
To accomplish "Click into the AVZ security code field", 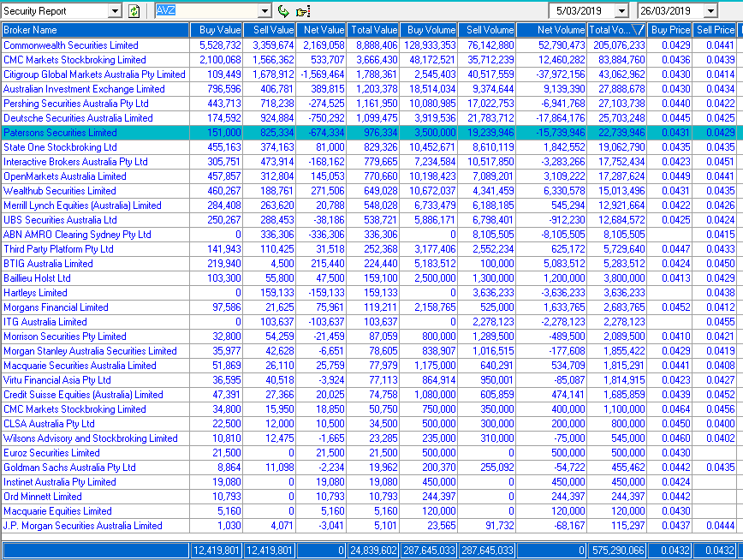I will click(x=207, y=11).
